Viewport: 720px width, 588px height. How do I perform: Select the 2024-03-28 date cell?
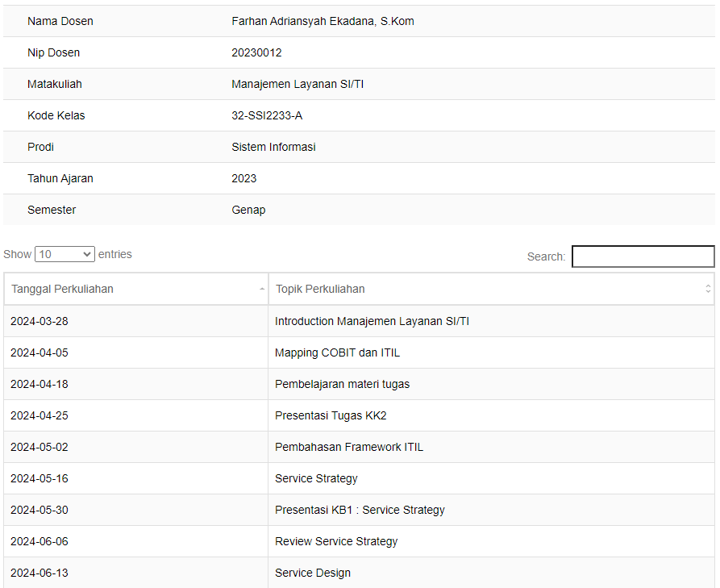click(x=136, y=321)
